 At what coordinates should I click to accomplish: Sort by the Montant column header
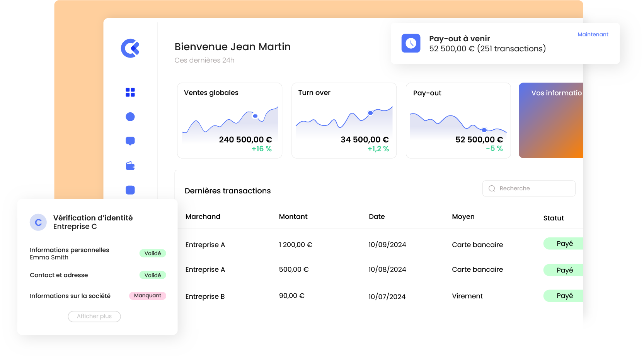(x=293, y=217)
